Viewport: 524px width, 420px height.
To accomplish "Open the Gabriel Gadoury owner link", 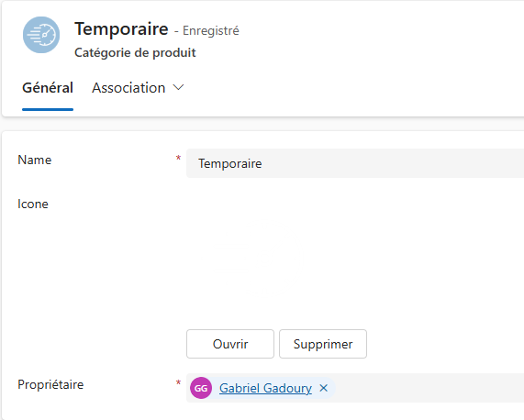I will pos(265,388).
